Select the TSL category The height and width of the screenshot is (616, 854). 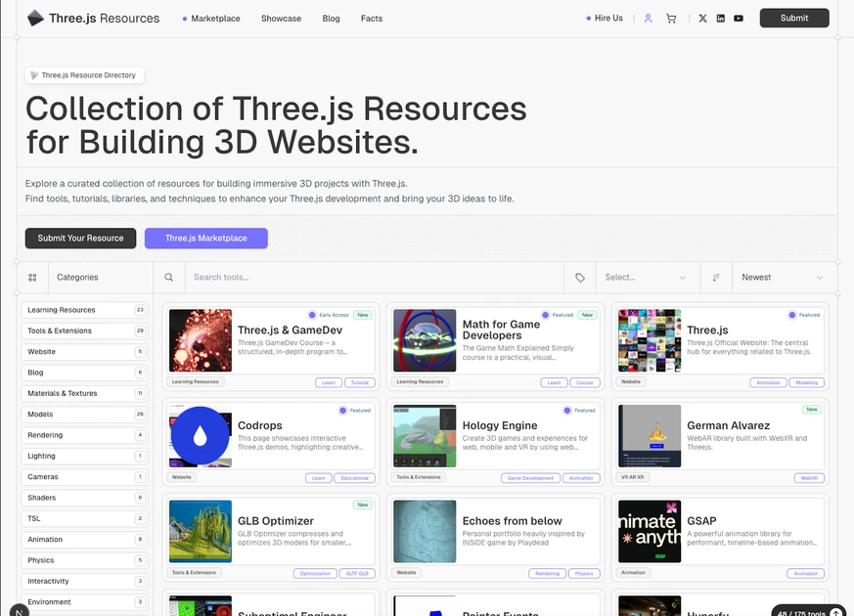click(84, 518)
